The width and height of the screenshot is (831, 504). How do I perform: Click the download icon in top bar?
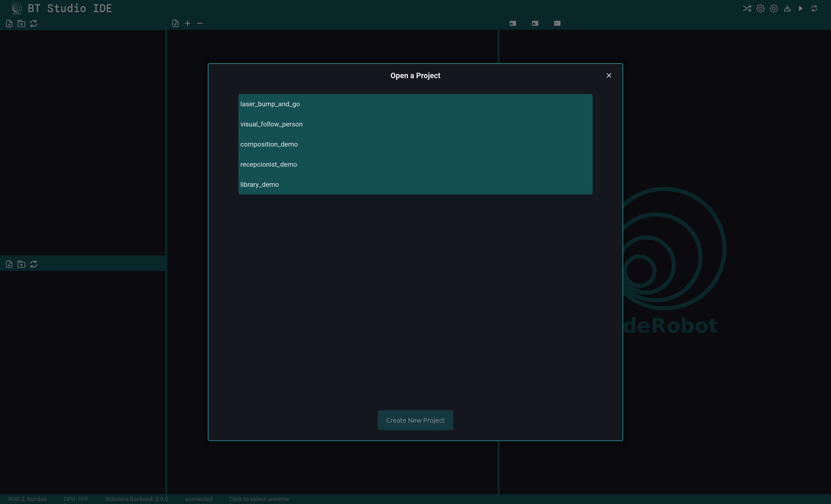(787, 8)
